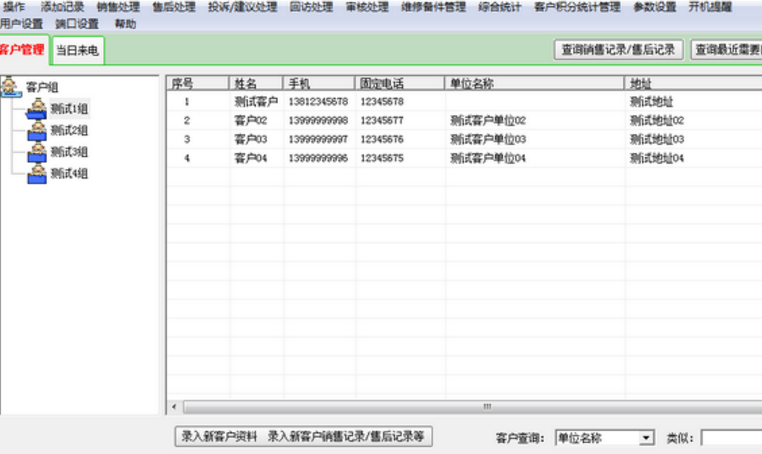Click mobile number 13999999997

pos(318,140)
